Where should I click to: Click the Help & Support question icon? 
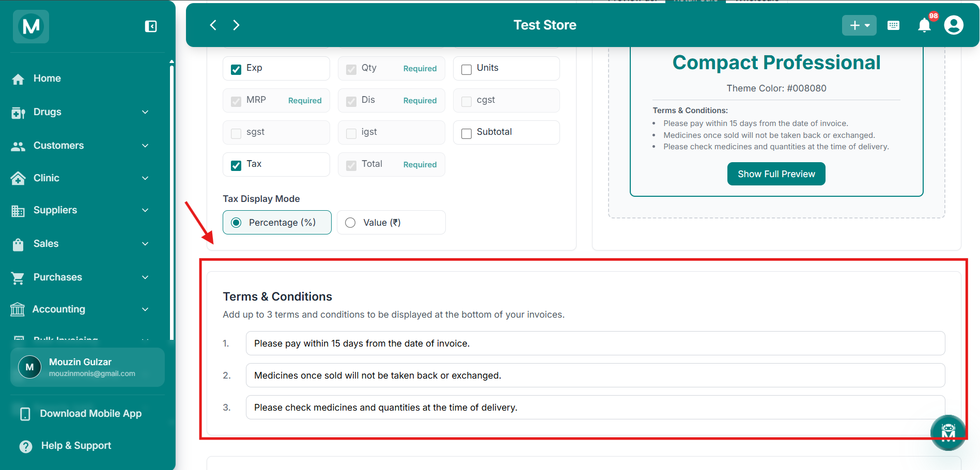click(26, 446)
